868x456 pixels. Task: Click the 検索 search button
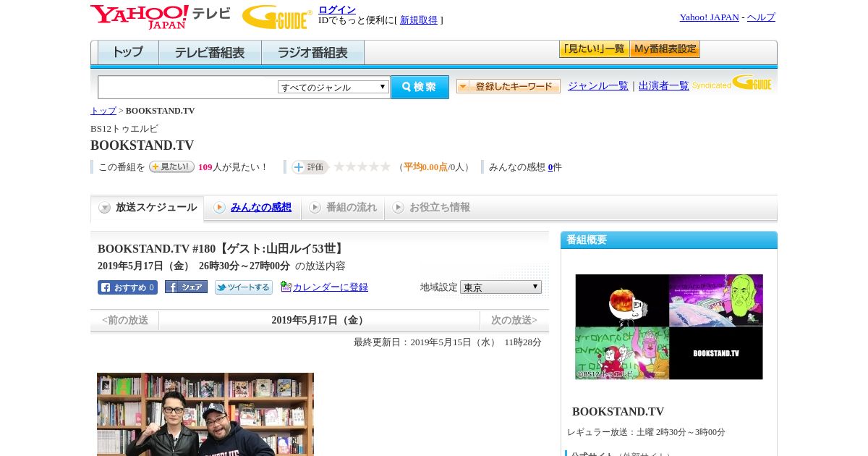420,87
